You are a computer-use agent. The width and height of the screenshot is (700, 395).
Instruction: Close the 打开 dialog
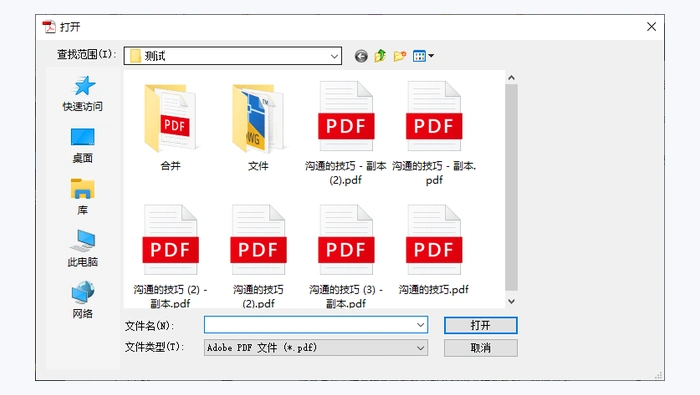[x=651, y=27]
